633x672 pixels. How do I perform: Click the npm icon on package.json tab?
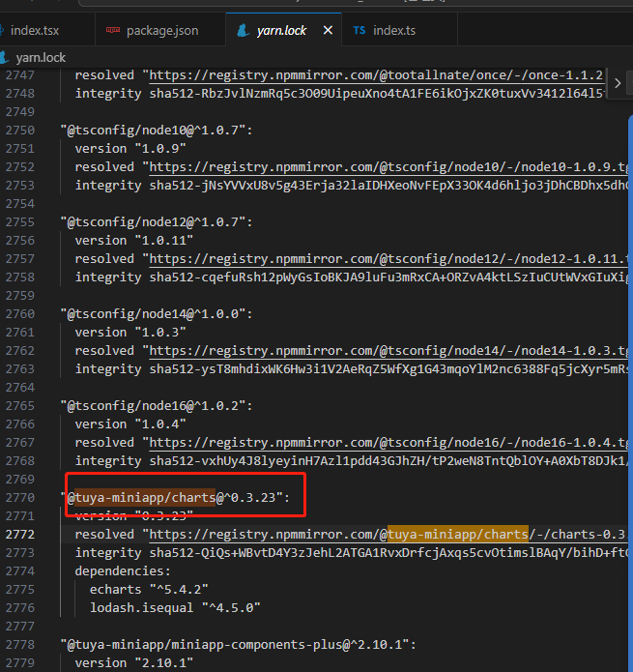coord(113,30)
